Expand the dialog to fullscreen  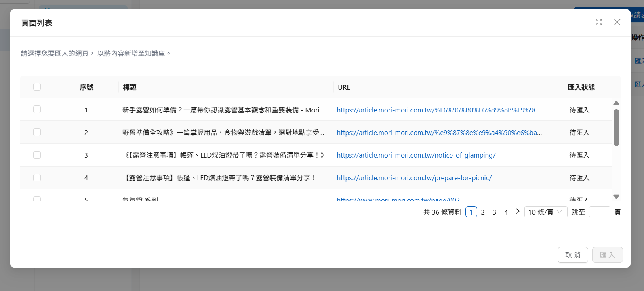click(598, 22)
